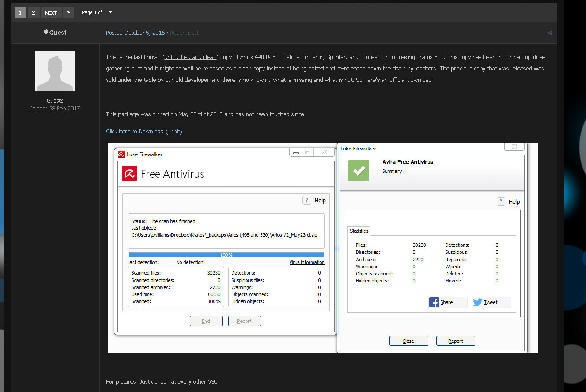Viewport: 586px width, 392px height.
Task: Click the Help question mark in summary window
Action: tap(501, 201)
